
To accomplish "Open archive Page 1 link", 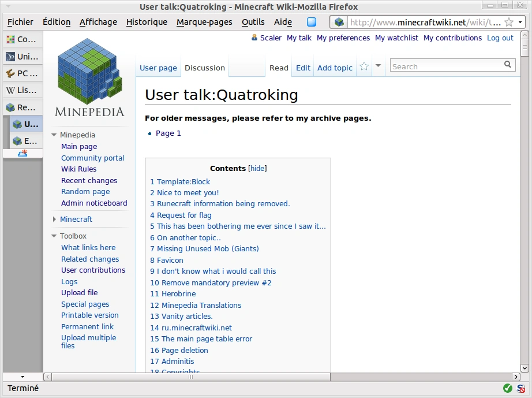I will point(168,133).
